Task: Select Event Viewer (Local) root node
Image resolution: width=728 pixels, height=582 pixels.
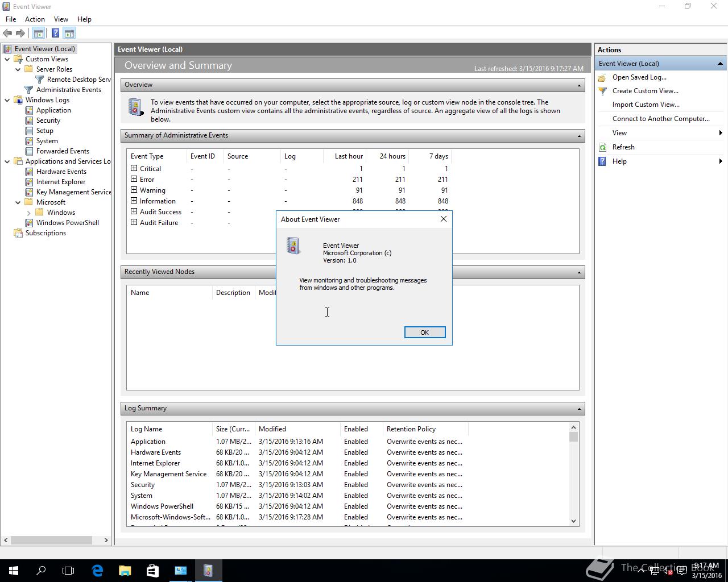Action: (45, 49)
